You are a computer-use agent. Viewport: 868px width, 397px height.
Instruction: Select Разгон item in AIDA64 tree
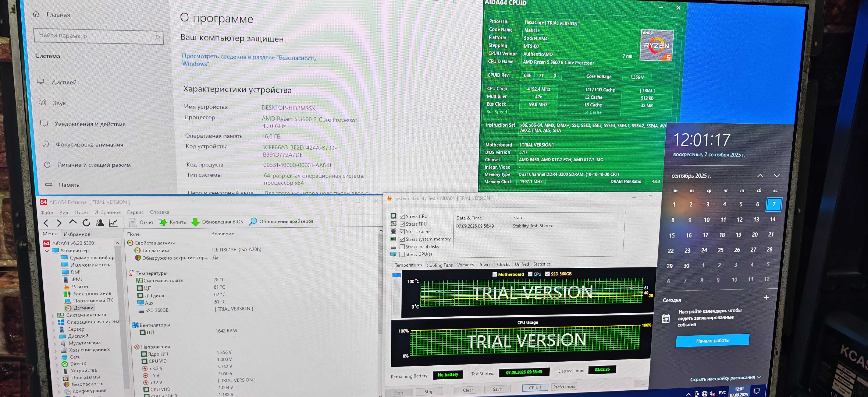click(x=76, y=286)
